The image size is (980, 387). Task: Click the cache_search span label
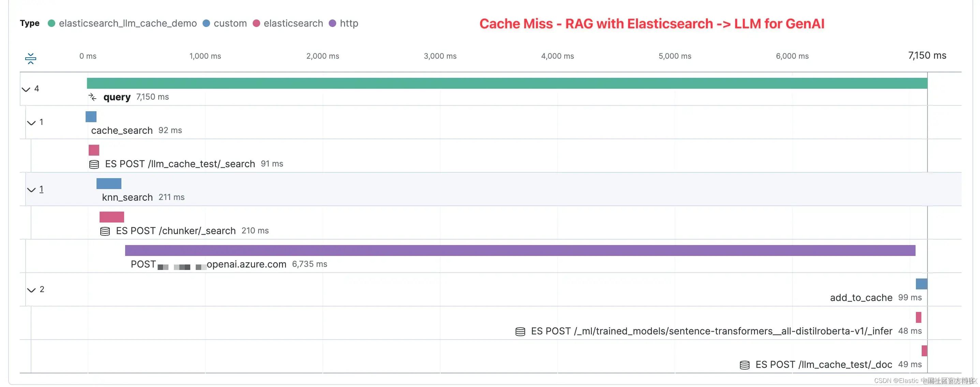pos(122,130)
